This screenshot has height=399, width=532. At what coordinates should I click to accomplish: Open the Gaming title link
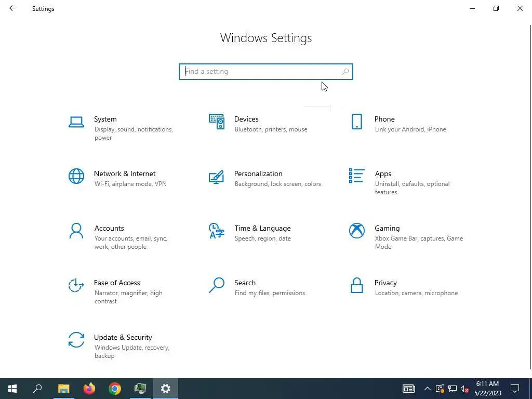[x=387, y=229]
